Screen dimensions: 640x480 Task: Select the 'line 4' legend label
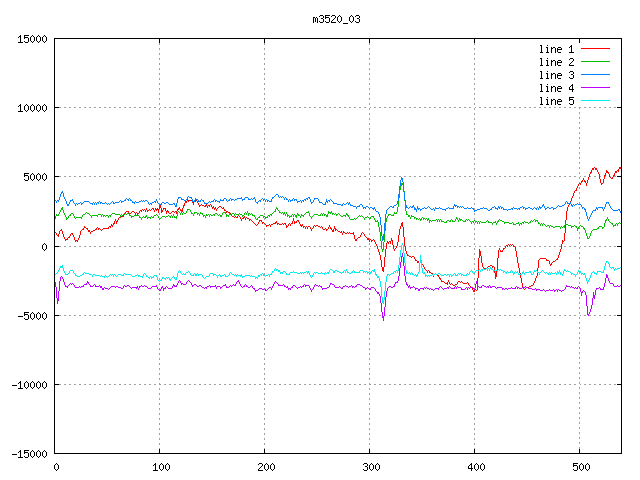point(556,88)
